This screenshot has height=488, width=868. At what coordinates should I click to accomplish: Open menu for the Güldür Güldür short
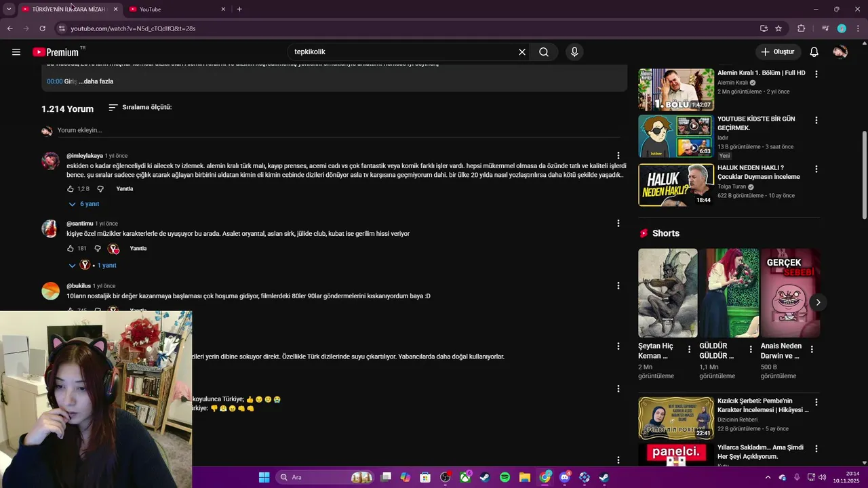click(x=750, y=350)
